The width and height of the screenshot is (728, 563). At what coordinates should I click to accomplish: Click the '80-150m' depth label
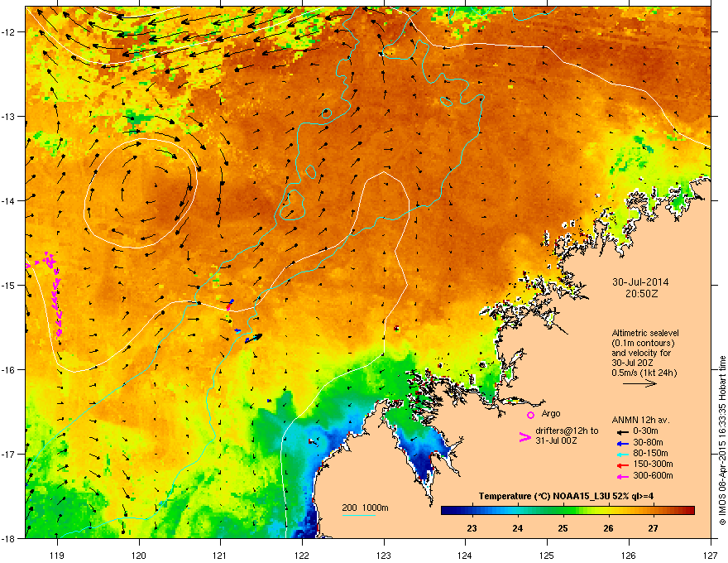[x=650, y=454]
